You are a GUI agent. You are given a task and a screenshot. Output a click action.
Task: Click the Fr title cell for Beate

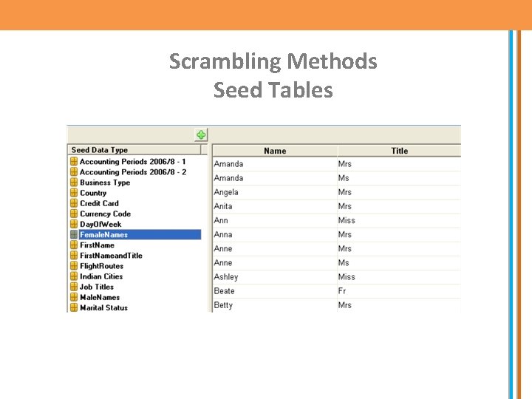click(x=342, y=291)
